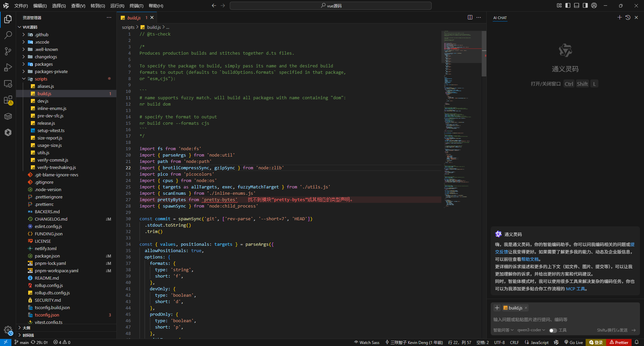The height and width of the screenshot is (346, 644).
Task: Open editor more actions ellipsis
Action: click(479, 17)
